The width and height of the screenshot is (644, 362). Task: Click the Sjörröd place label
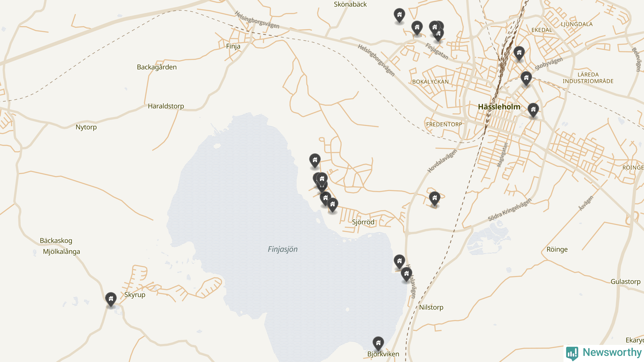(x=363, y=222)
